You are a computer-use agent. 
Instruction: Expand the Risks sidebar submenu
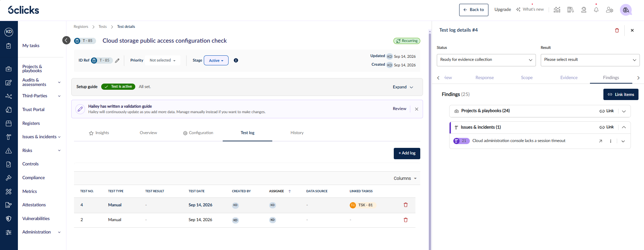tap(59, 151)
